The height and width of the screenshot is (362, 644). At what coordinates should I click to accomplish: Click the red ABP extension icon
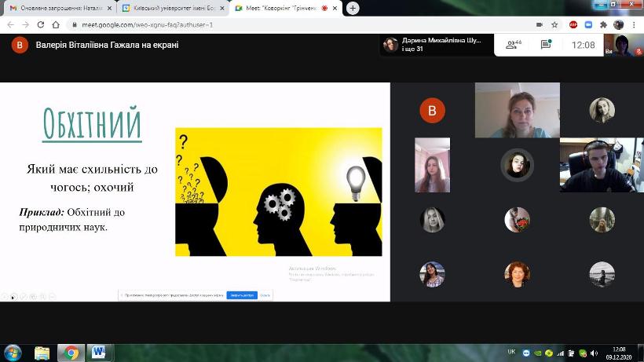(573, 24)
